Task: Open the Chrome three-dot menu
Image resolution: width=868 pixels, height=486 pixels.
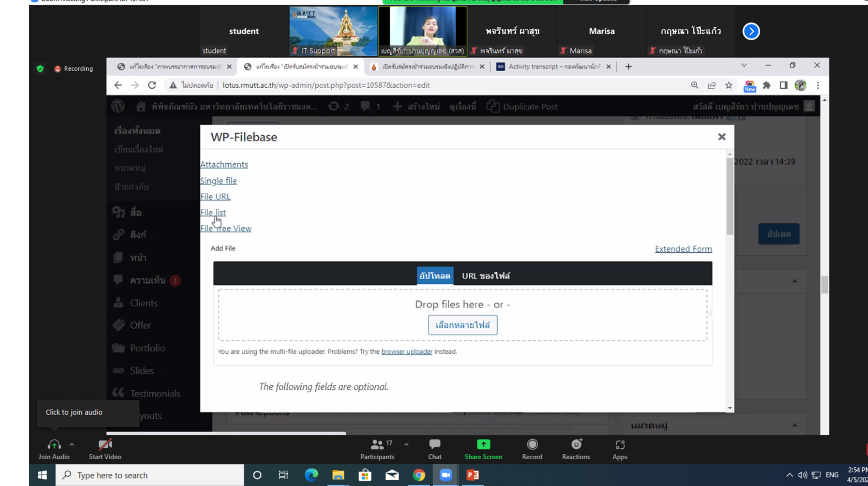Action: click(818, 85)
